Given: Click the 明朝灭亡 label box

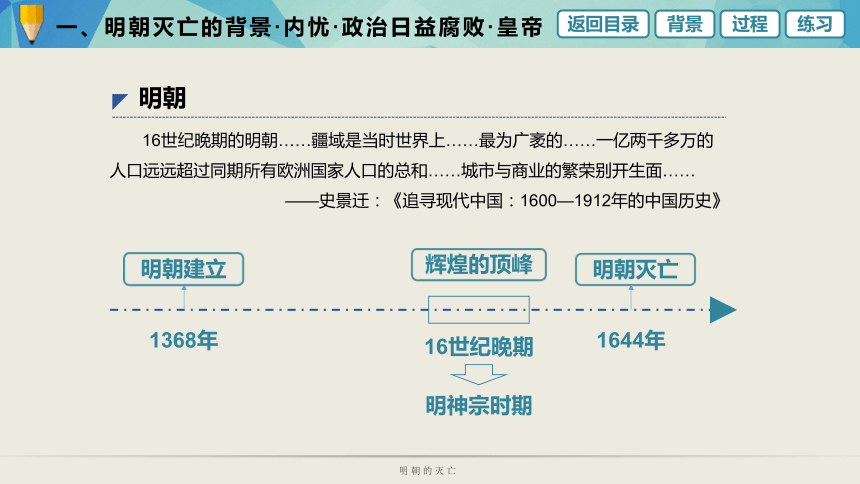Looking at the screenshot, I should pos(635,269).
